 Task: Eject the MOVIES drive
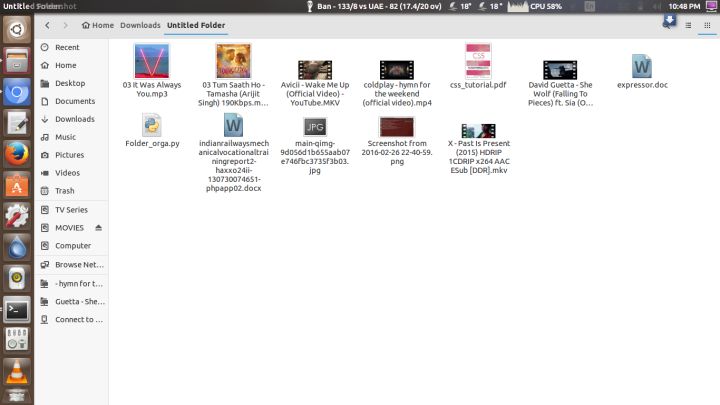(99, 228)
